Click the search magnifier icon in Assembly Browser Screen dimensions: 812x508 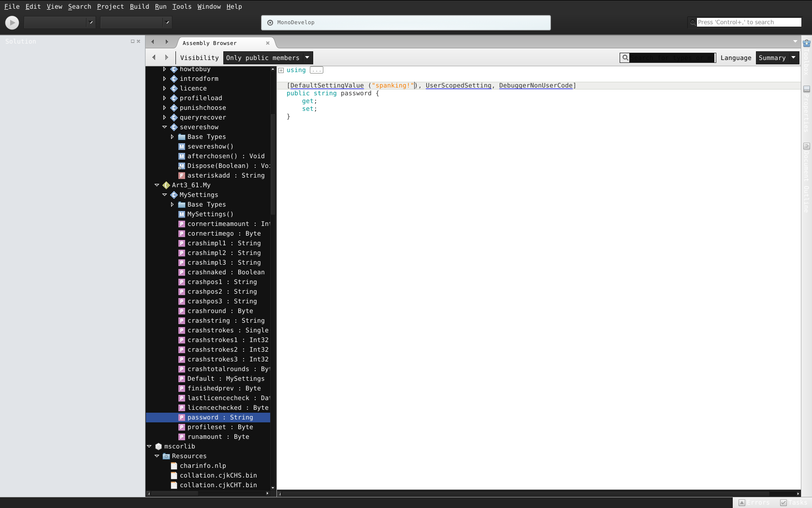tap(625, 58)
